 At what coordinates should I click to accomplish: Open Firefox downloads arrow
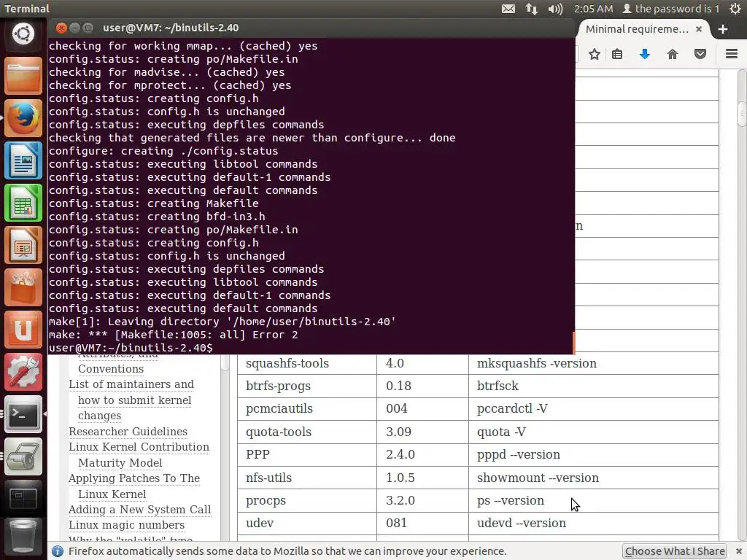[x=645, y=54]
